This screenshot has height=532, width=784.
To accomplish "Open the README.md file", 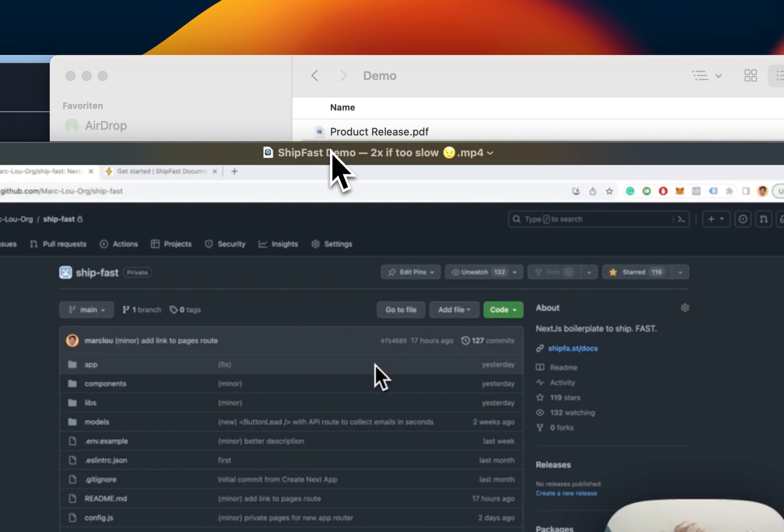I will click(x=105, y=499).
